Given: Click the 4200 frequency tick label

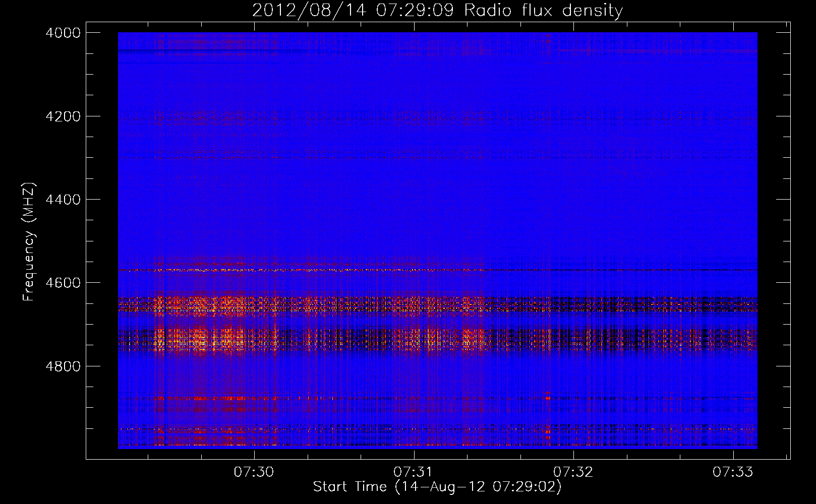Looking at the screenshot, I should 63,116.
